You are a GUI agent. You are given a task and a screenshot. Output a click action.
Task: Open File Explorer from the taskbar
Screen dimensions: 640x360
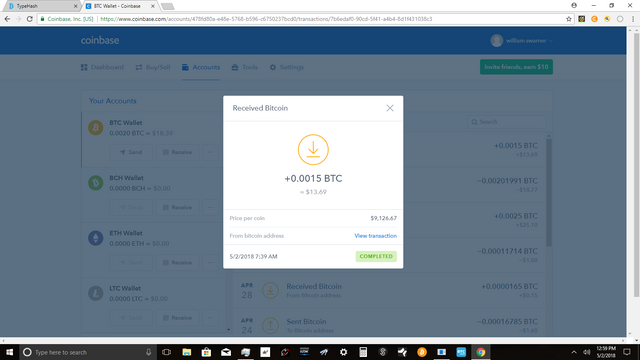(187, 352)
